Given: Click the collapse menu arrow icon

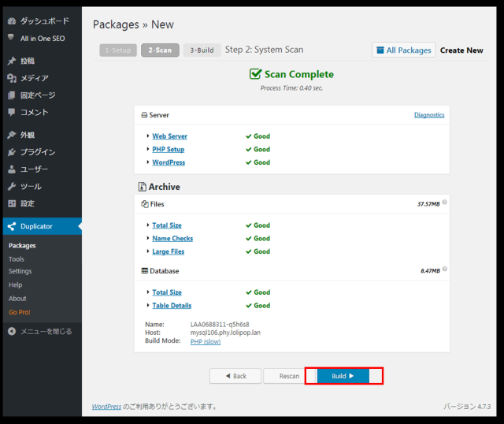Looking at the screenshot, I should coord(12,331).
